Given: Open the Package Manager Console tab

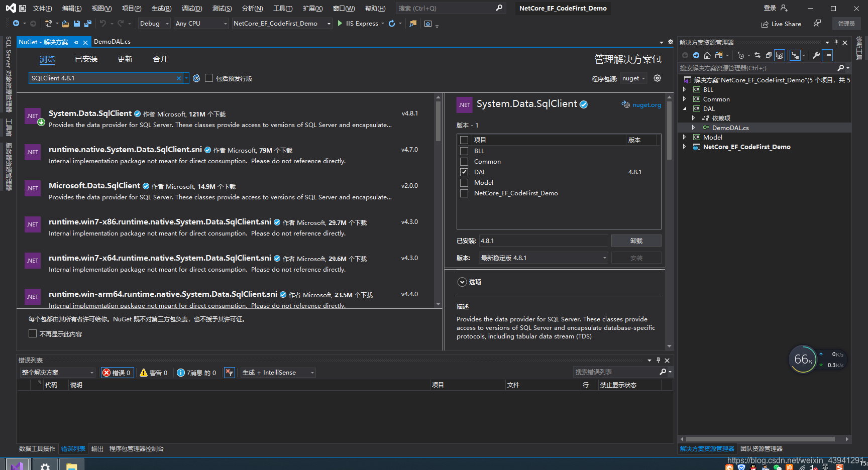Looking at the screenshot, I should (x=137, y=449).
